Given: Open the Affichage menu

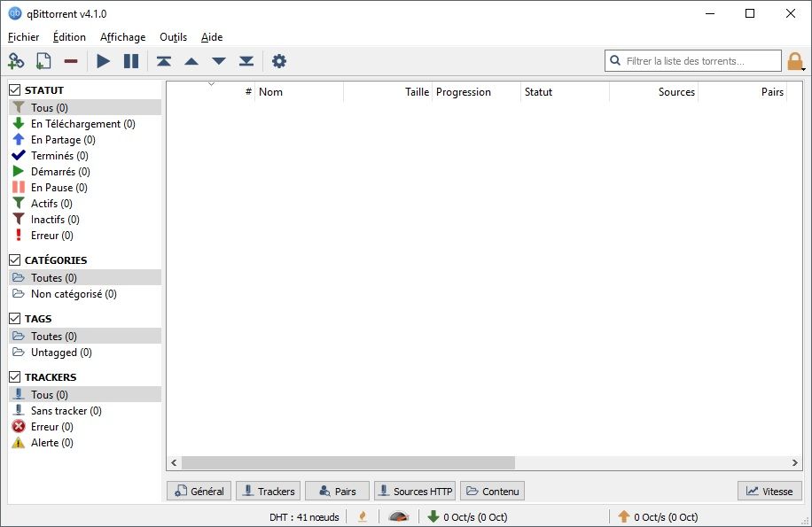Looking at the screenshot, I should click(x=122, y=36).
